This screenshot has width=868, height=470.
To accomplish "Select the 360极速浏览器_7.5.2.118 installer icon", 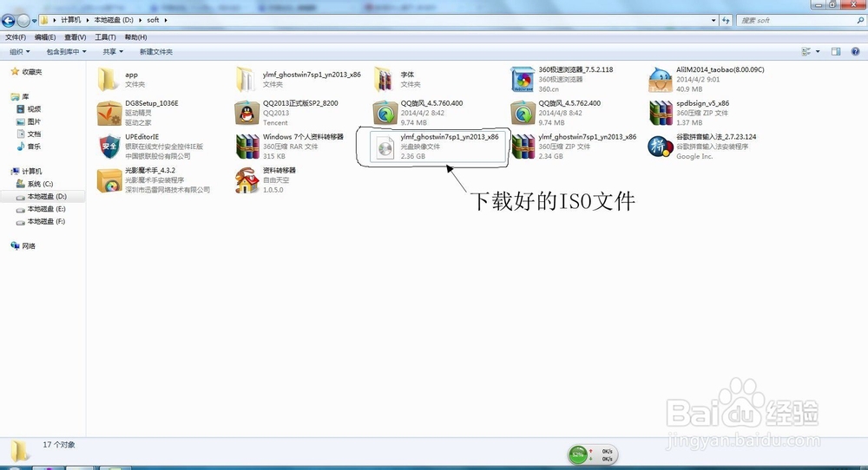I will coord(523,80).
